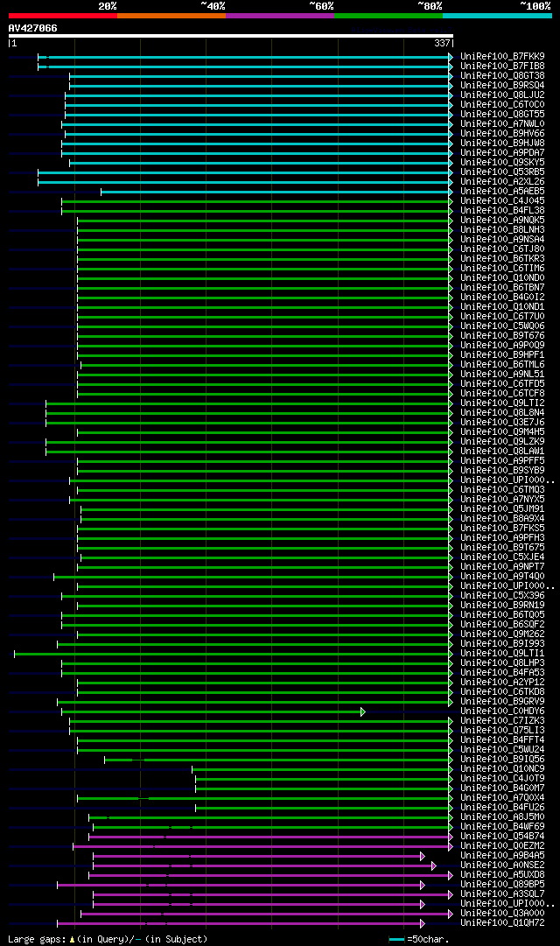Viewport: 560px width, 946px height.
Task: Select the UniRef100_B7FKS5 label
Action: point(502,529)
